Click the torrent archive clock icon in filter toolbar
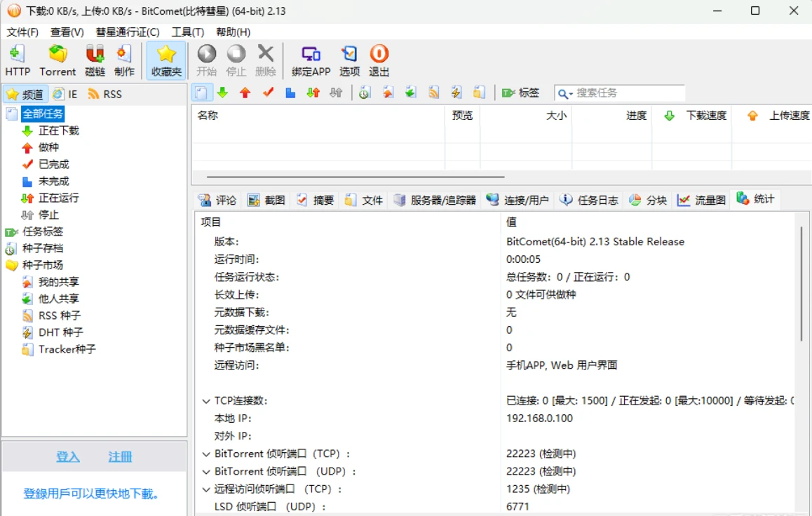 (x=365, y=93)
